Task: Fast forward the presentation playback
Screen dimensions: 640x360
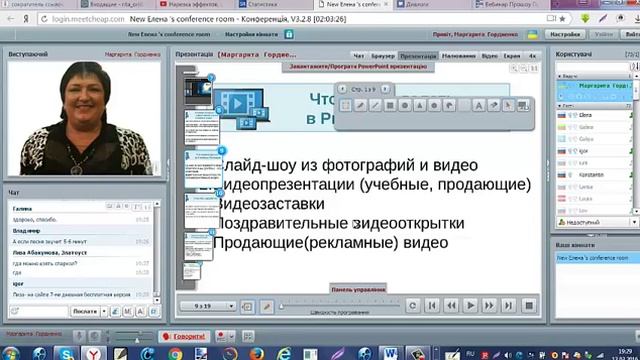Action: point(489,306)
